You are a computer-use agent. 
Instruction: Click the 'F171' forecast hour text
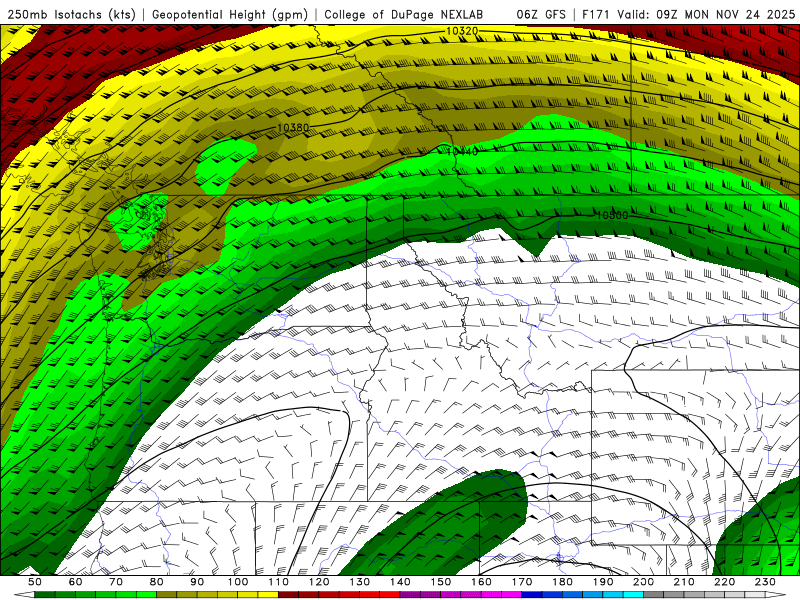(596, 15)
